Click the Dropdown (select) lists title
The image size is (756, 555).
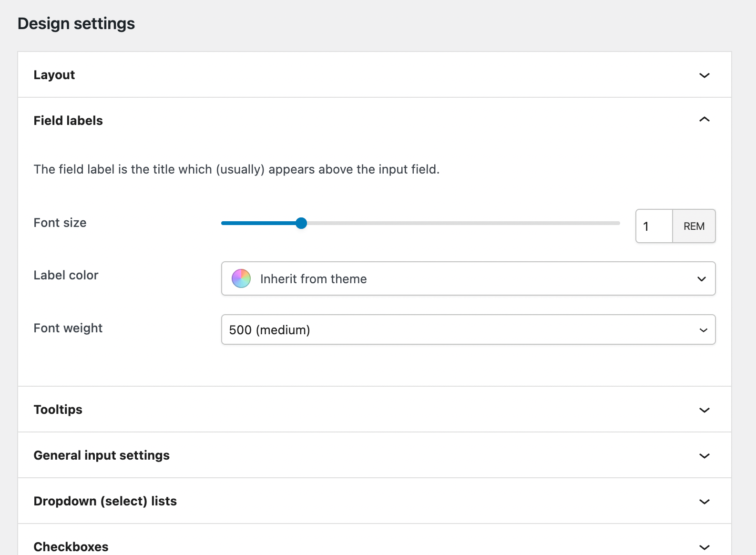tap(105, 501)
